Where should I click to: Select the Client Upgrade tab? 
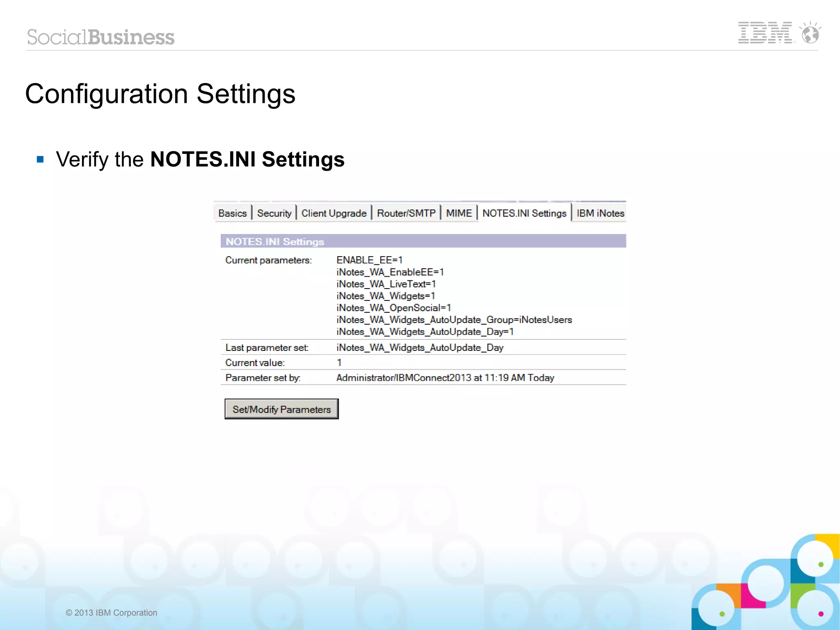tap(334, 213)
